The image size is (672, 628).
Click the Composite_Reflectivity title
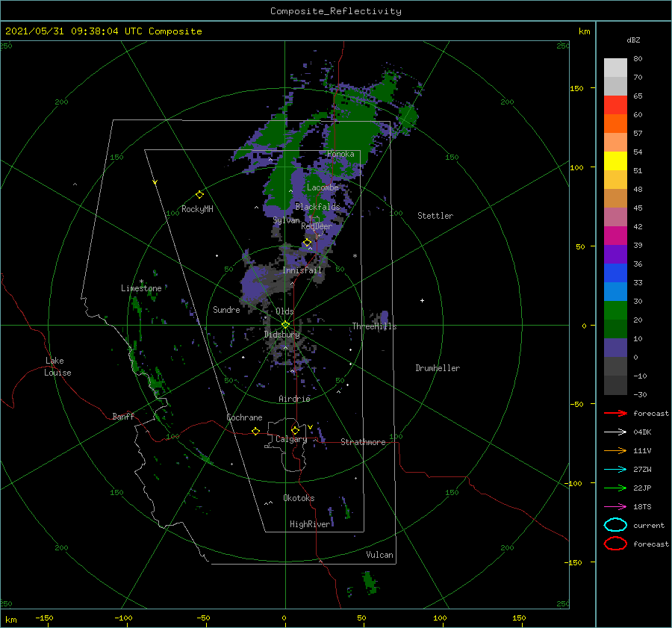pos(336,11)
